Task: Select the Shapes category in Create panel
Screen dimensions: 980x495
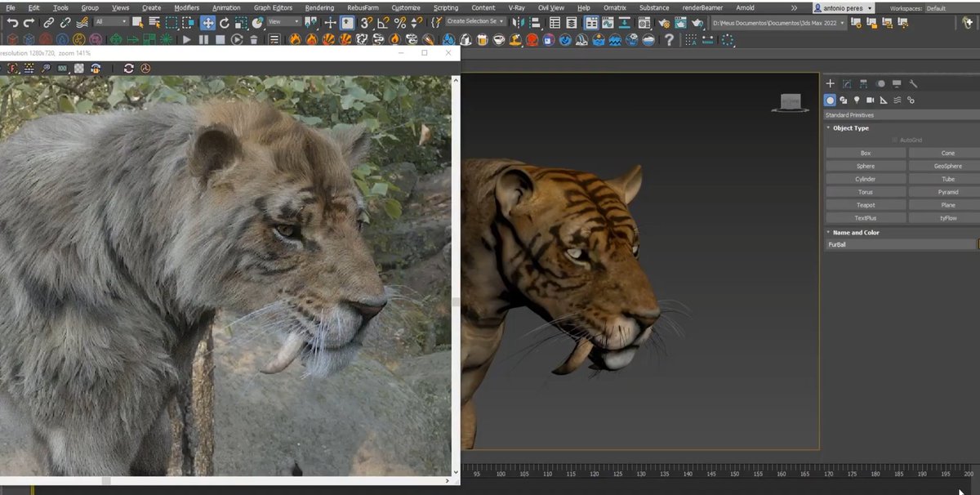Action: tap(844, 100)
